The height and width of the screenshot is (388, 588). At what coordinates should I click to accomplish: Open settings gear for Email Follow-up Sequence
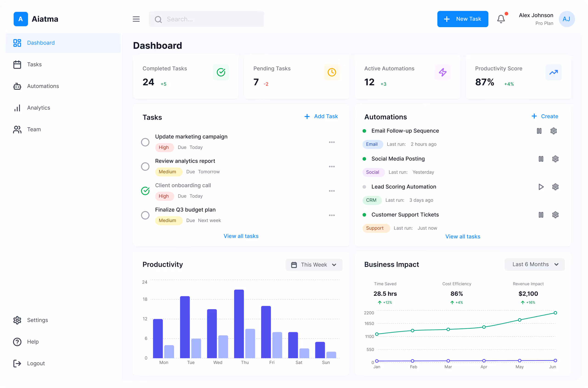tap(553, 131)
